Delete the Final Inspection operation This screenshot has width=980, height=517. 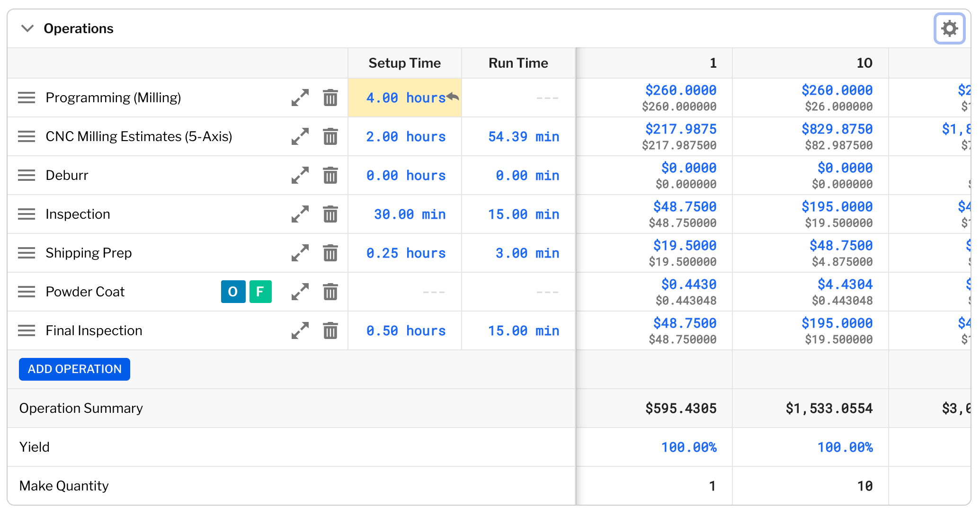pos(330,331)
